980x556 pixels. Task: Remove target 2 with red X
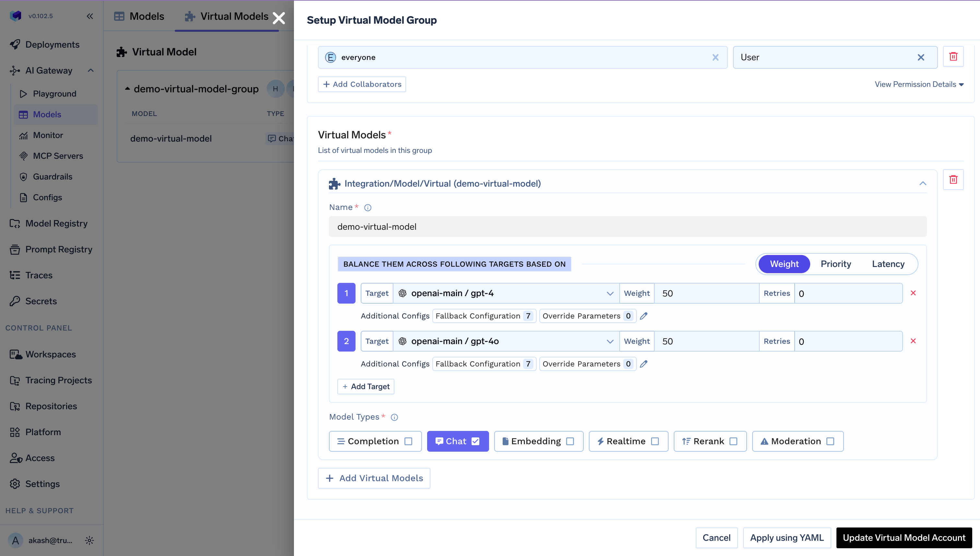[913, 341]
